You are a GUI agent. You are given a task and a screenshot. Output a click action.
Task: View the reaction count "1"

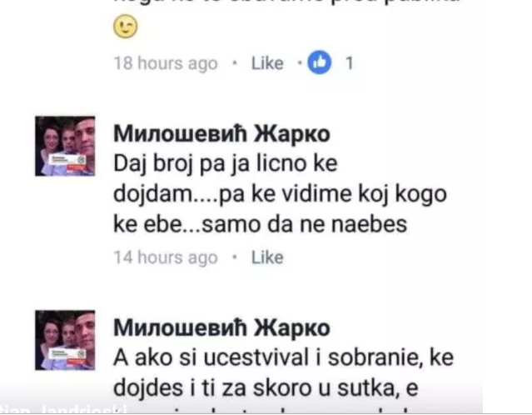tap(349, 63)
